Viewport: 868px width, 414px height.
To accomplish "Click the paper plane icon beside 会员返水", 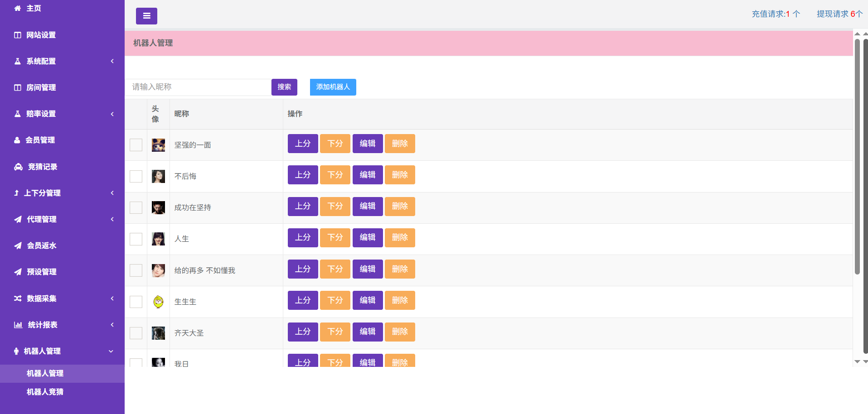I will [x=18, y=246].
